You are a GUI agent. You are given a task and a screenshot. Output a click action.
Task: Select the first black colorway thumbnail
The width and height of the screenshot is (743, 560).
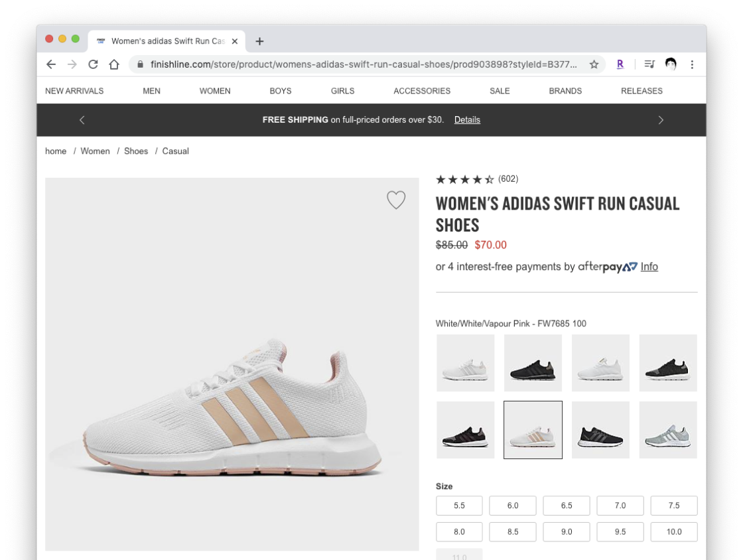533,363
